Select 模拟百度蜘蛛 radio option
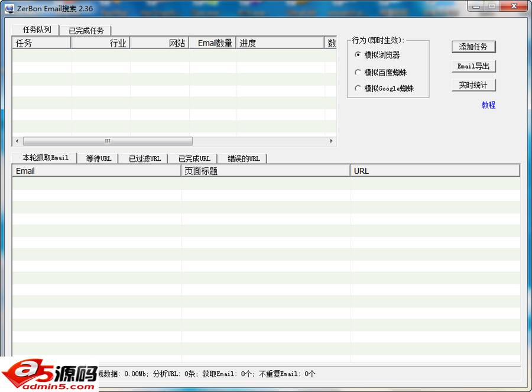The height and width of the screenshot is (392, 532). (380, 72)
